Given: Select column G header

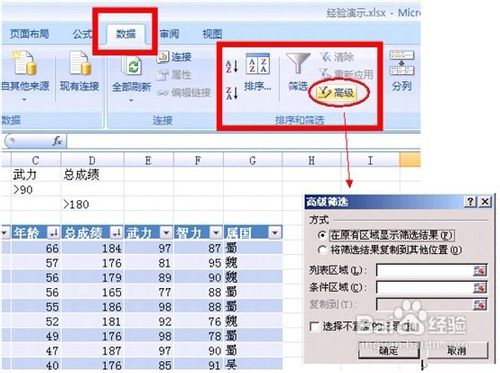Looking at the screenshot, I should (253, 160).
